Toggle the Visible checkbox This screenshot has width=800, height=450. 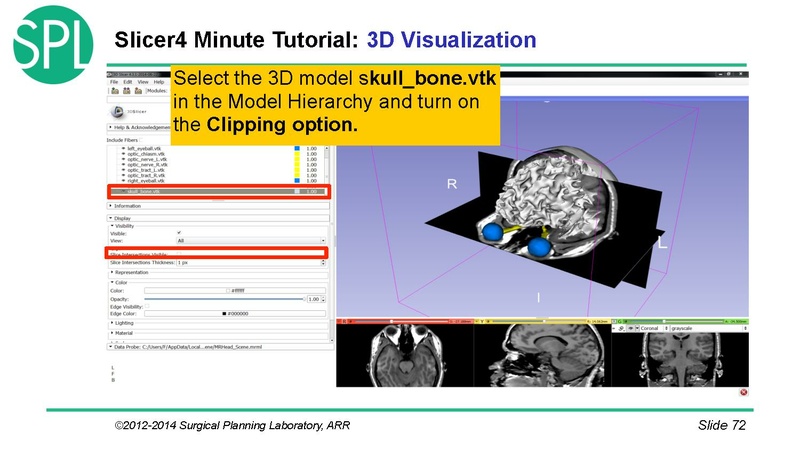[179, 233]
